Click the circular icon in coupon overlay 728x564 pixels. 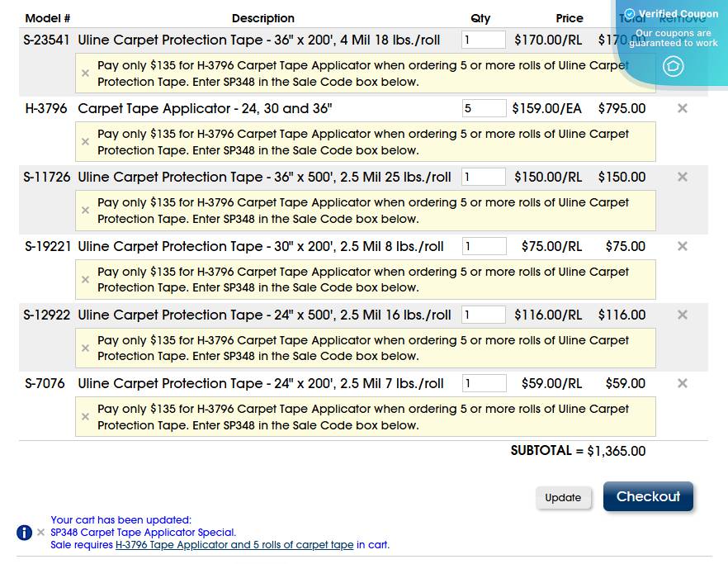tap(674, 66)
